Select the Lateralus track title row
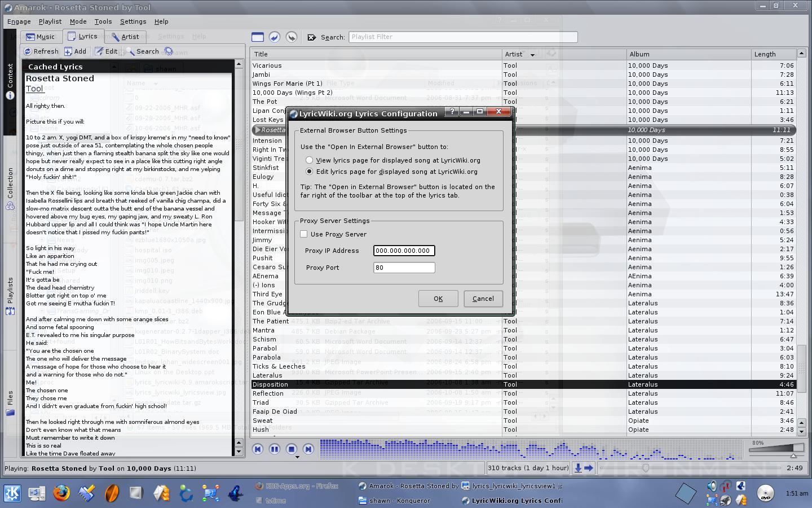Viewport: 812px width, 508px height. pyautogui.click(x=523, y=375)
